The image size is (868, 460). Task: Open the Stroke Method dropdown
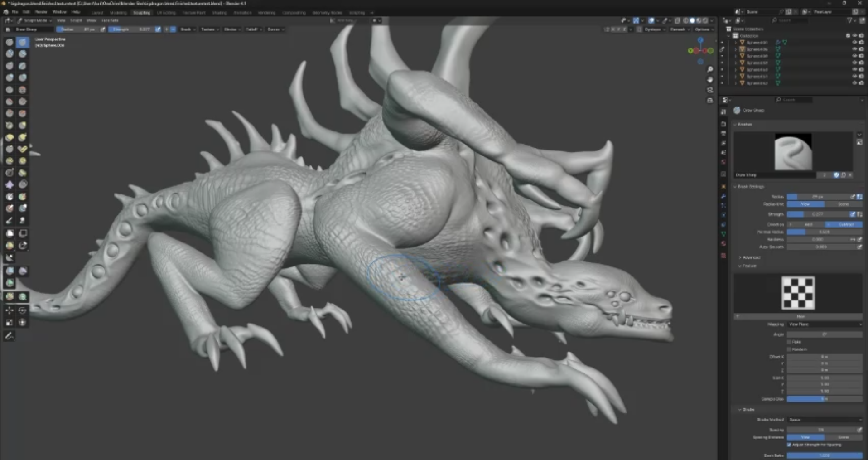(x=825, y=420)
